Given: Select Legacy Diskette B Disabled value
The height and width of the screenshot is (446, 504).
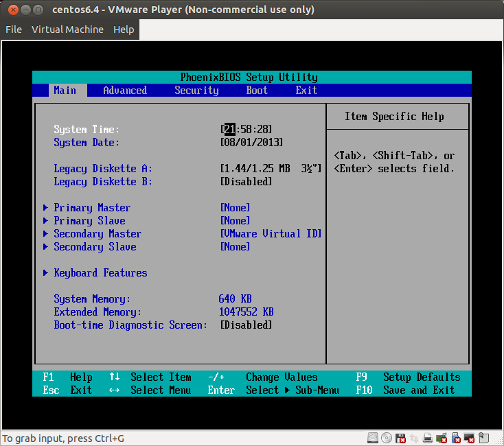Looking at the screenshot, I should tap(247, 182).
